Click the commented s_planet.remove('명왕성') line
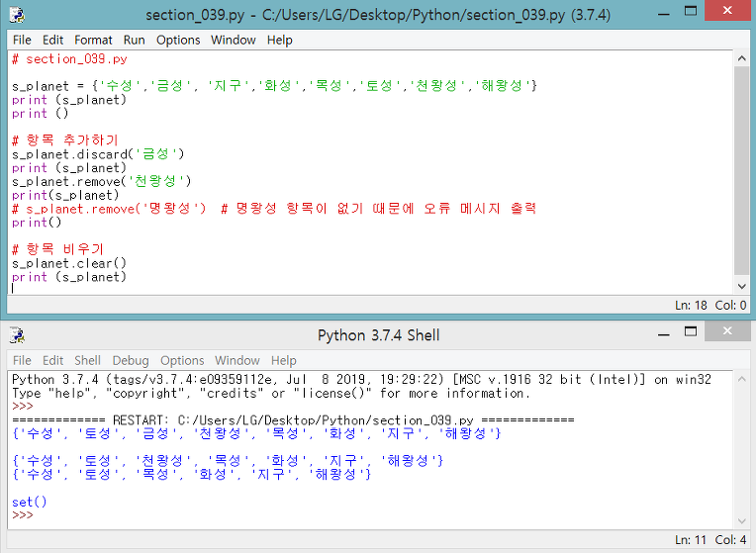Viewport: 756px width, 553px height. [x=274, y=209]
